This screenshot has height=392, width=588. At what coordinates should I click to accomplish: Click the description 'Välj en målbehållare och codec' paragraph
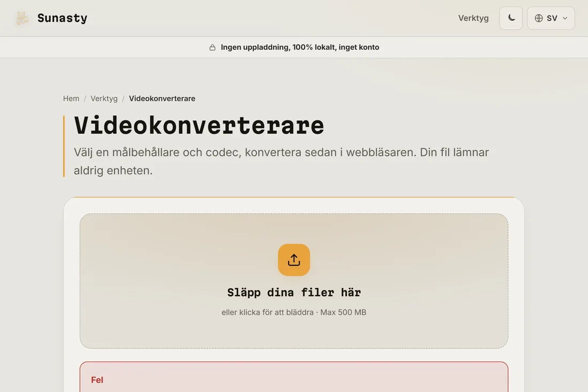pyautogui.click(x=281, y=162)
